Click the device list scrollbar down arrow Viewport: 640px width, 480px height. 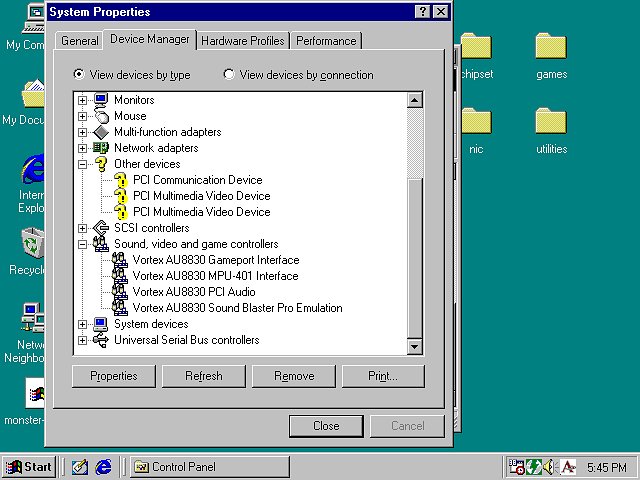click(415, 346)
